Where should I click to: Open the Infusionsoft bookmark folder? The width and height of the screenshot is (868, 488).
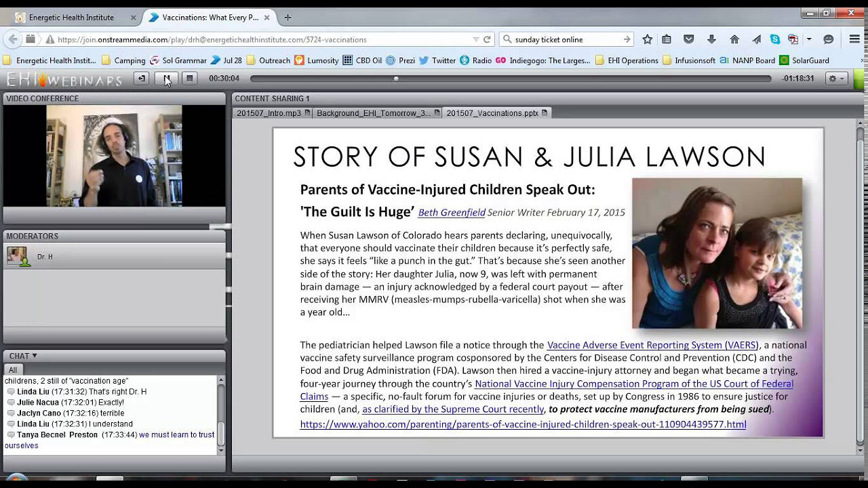click(x=689, y=60)
